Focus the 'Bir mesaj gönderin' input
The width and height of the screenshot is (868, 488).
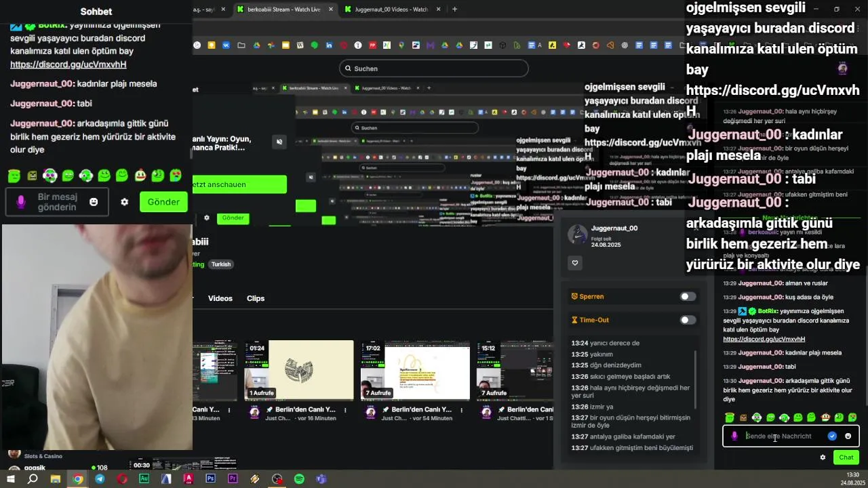[x=58, y=202]
